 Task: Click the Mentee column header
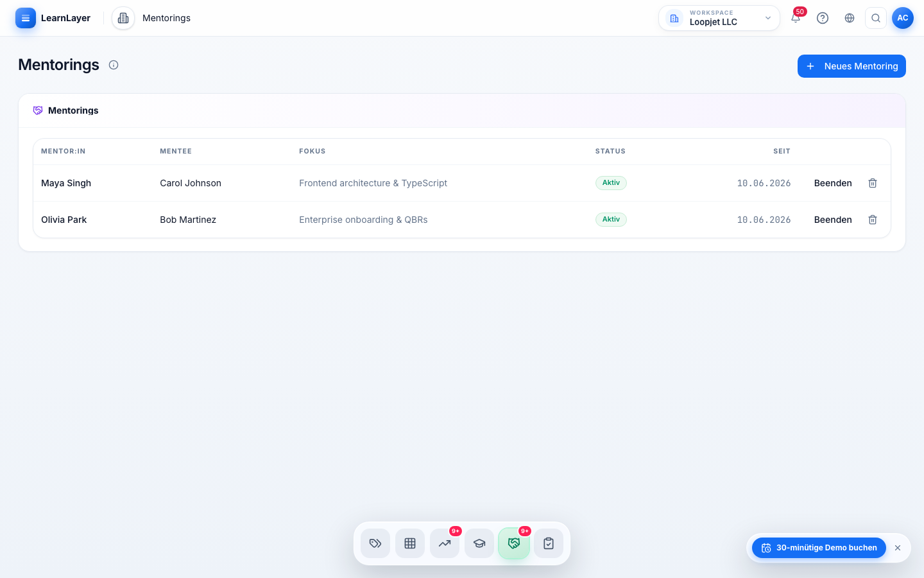point(176,152)
